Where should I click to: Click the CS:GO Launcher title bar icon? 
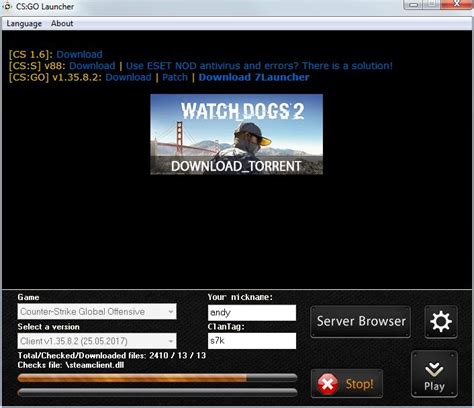pyautogui.click(x=7, y=6)
